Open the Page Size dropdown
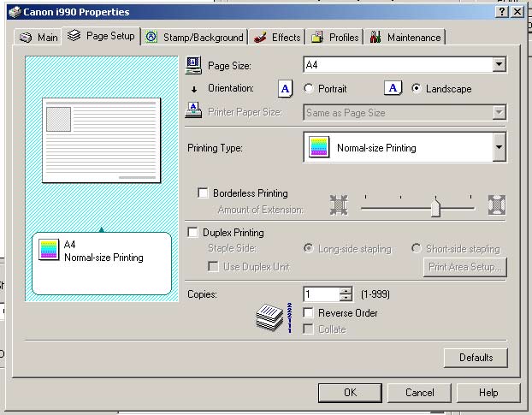The height and width of the screenshot is (415, 532). point(499,64)
